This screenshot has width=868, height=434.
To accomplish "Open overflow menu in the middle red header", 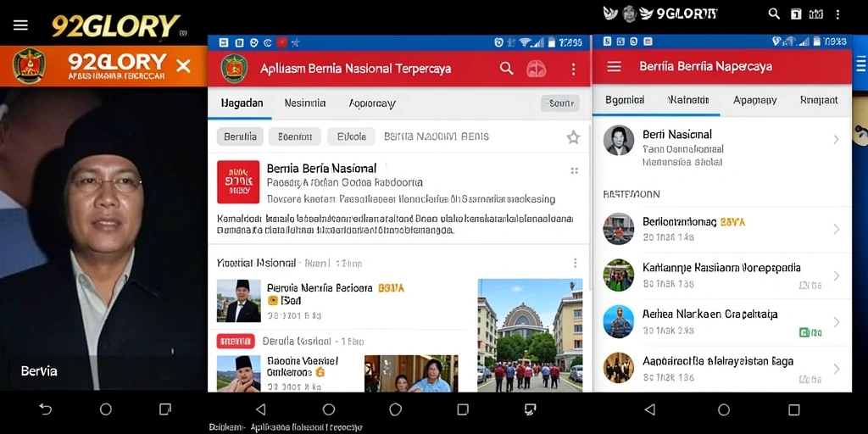I will (x=574, y=69).
